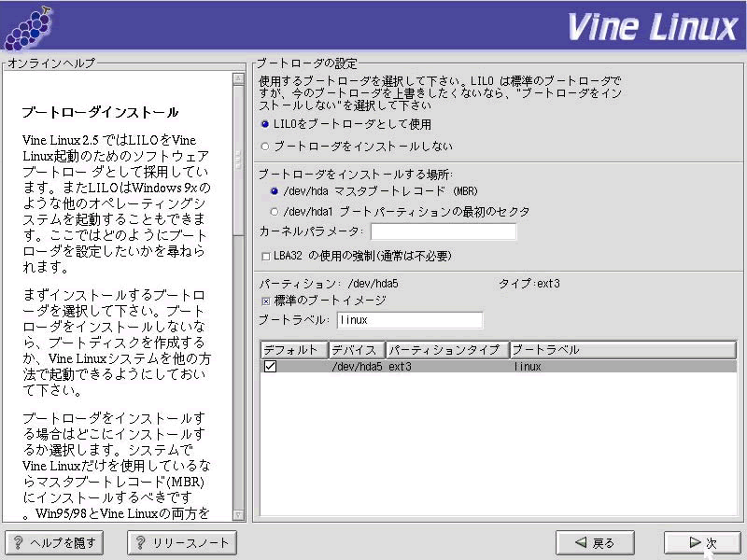This screenshot has width=747, height=560.
Task: Go back with the 戻る button
Action: 595,543
